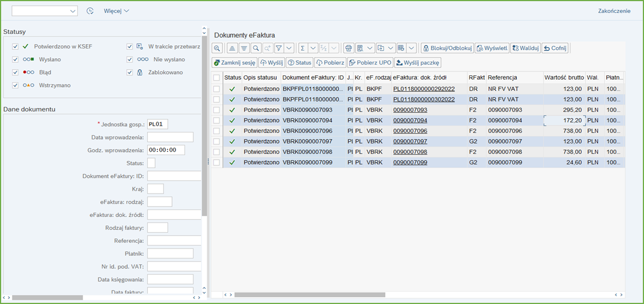Screen dimensions: 644x304
Task: Click the find (search) icon
Action: tap(256, 48)
